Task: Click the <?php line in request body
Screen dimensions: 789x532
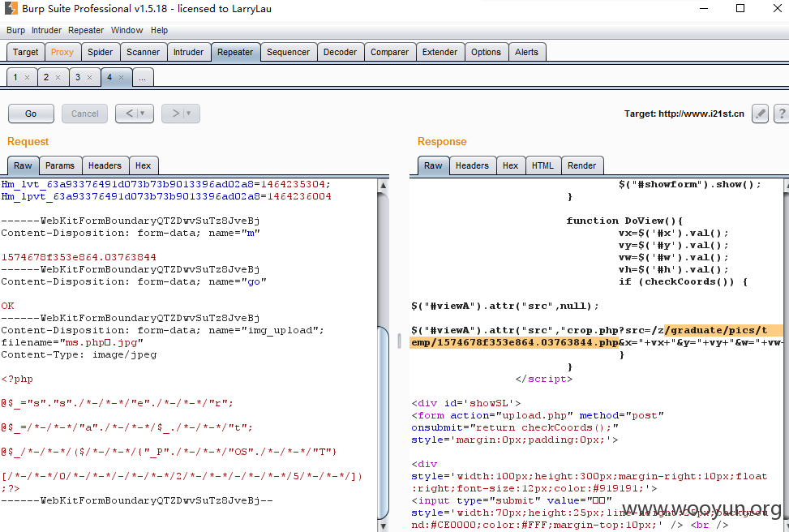Action: 17,379
